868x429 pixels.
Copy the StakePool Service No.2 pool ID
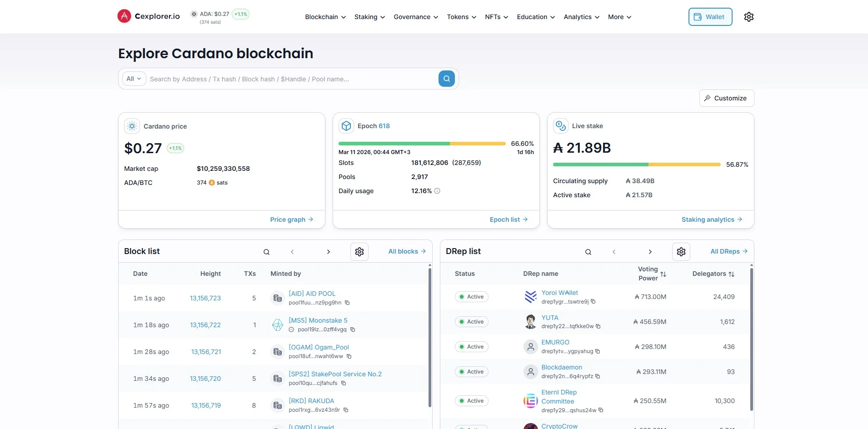pos(344,383)
